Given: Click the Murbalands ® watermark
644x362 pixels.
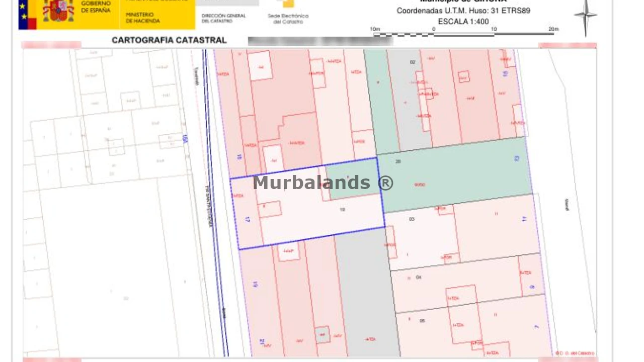Looking at the screenshot, I should pos(323,183).
